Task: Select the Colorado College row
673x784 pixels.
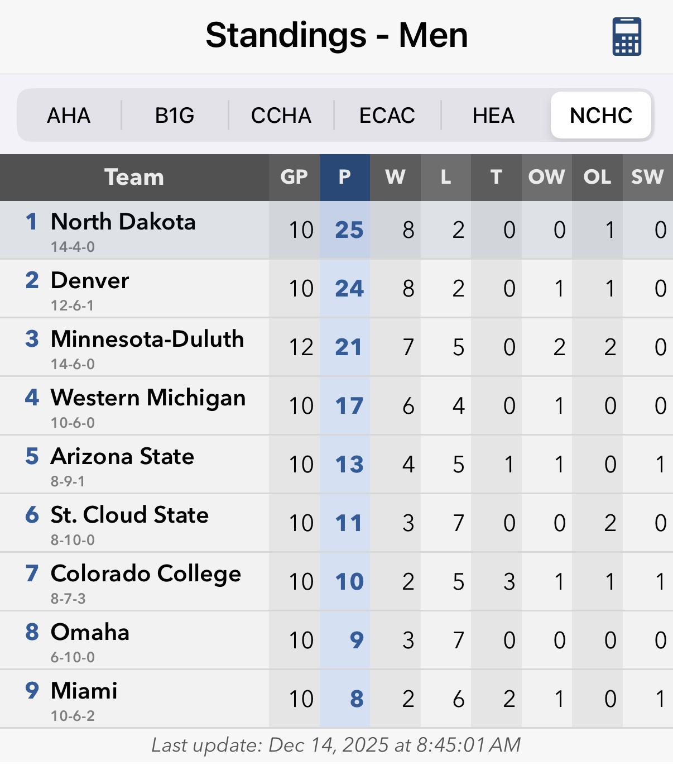Action: (x=146, y=574)
